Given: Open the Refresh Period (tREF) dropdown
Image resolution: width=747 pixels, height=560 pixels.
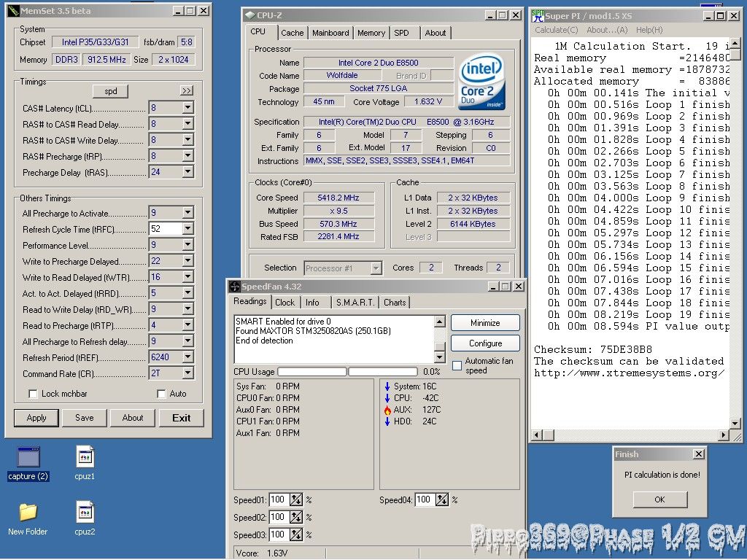Looking at the screenshot, I should (188, 357).
